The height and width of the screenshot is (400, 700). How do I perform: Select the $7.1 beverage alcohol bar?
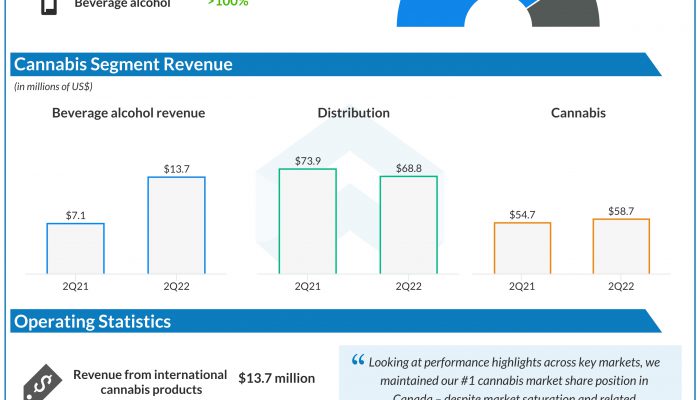click(75, 249)
